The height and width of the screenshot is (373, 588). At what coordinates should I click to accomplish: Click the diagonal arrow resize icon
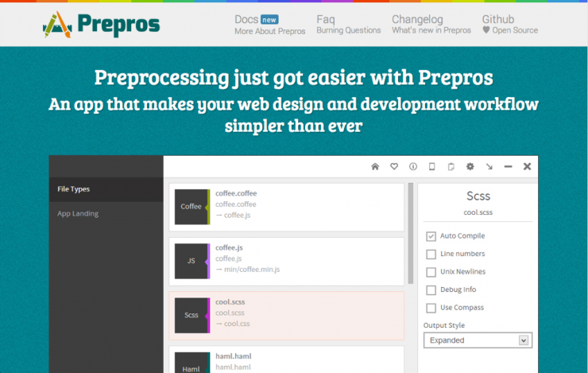[489, 166]
